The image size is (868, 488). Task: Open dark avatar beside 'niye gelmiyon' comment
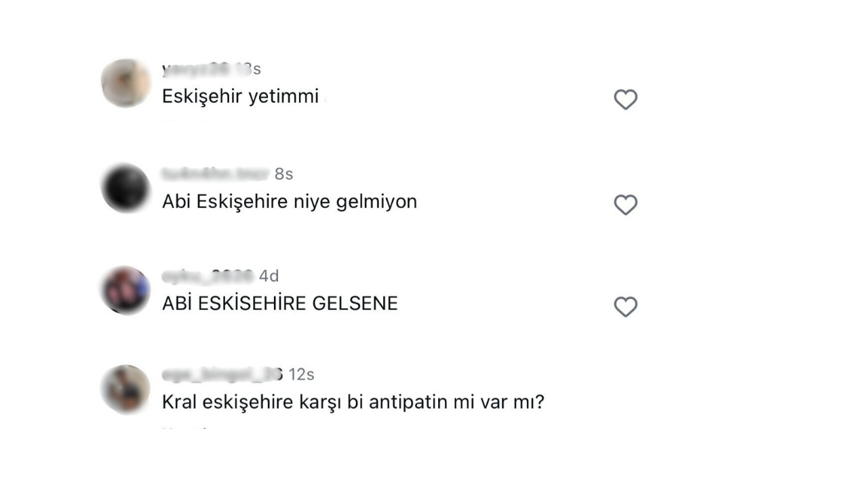(x=125, y=188)
